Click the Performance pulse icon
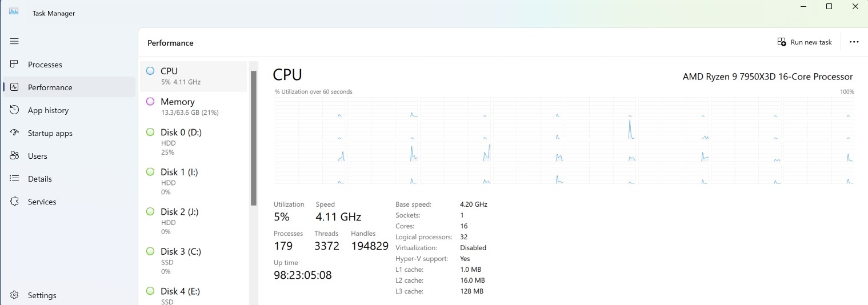Screen dimensions: 868x305 point(15,87)
